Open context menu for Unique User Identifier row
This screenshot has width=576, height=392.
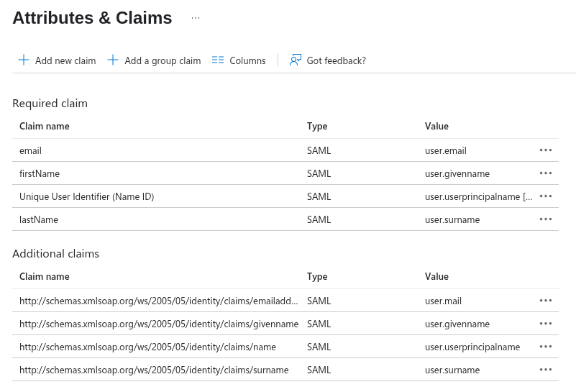pos(546,196)
